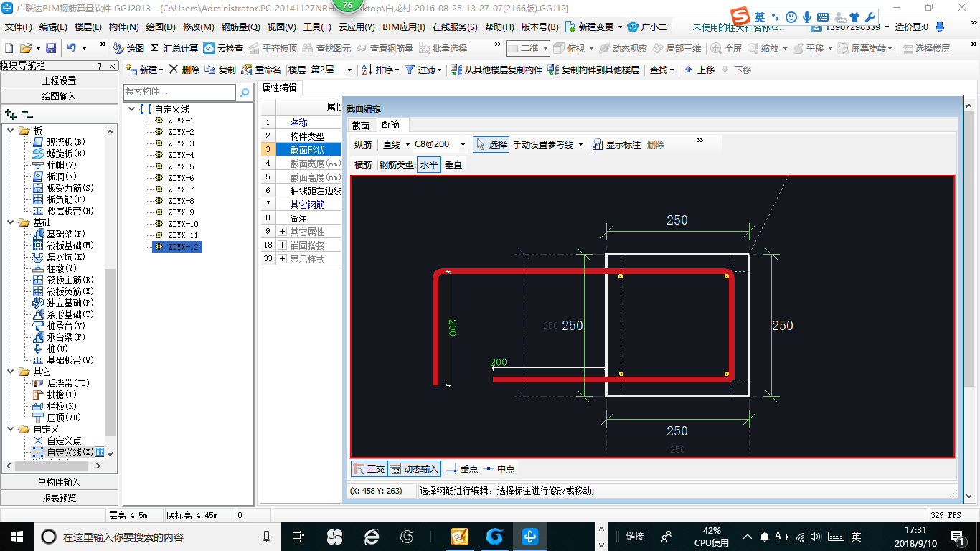Click 动态观察 orbit view tool
980x551 pixels.
(623, 48)
